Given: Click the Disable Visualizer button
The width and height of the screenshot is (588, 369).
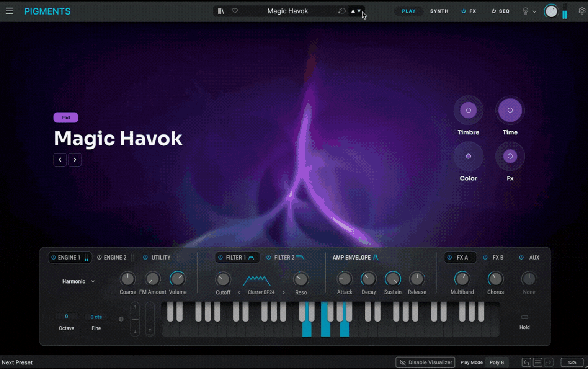Looking at the screenshot, I should pyautogui.click(x=425, y=362).
